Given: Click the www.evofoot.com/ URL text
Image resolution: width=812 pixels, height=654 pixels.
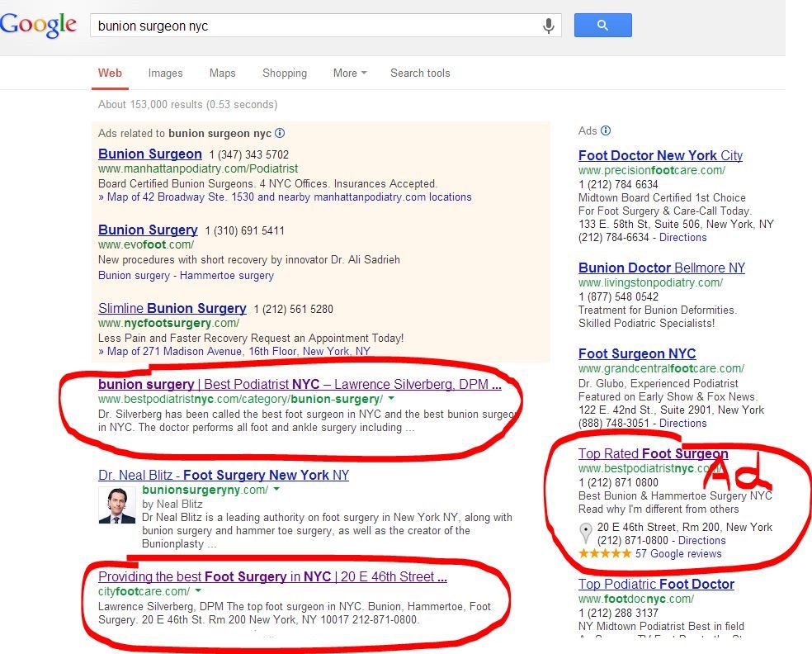Looking at the screenshot, I should (146, 244).
